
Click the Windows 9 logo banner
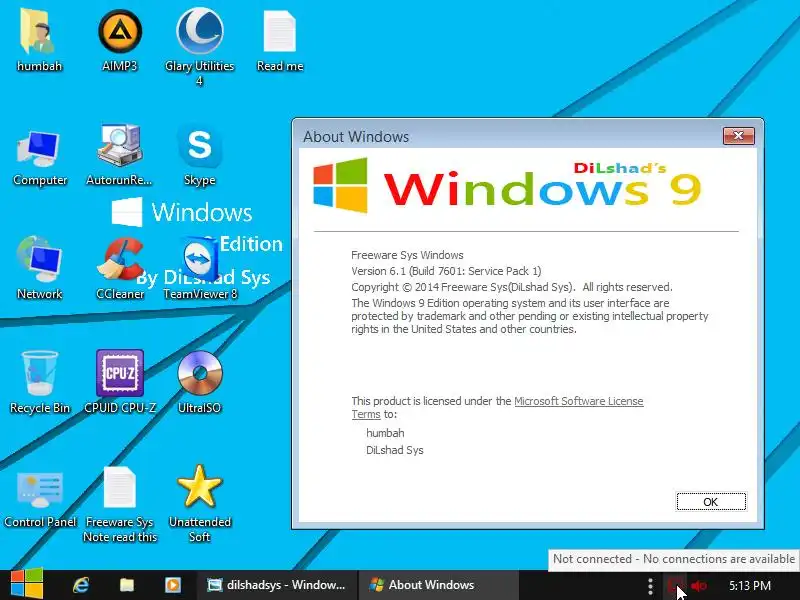click(x=508, y=186)
